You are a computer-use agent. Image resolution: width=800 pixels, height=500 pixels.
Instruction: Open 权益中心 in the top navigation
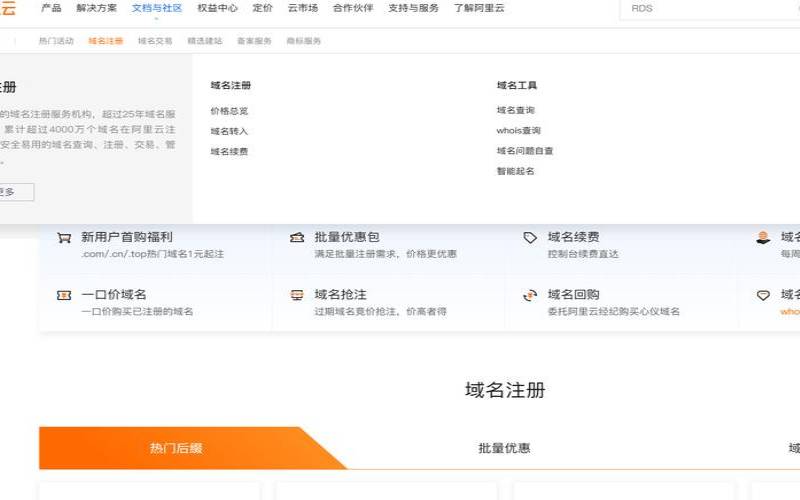(217, 8)
